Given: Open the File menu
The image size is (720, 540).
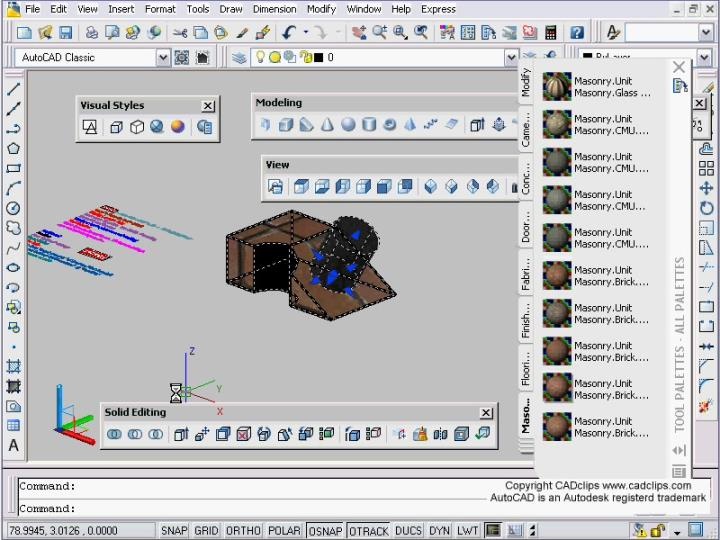Looking at the screenshot, I should click(x=32, y=9).
